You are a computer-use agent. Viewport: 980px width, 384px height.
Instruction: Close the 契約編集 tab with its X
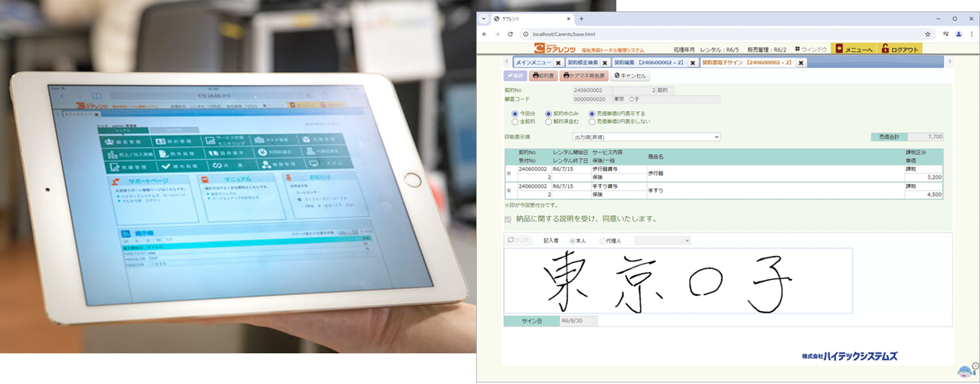point(692,63)
